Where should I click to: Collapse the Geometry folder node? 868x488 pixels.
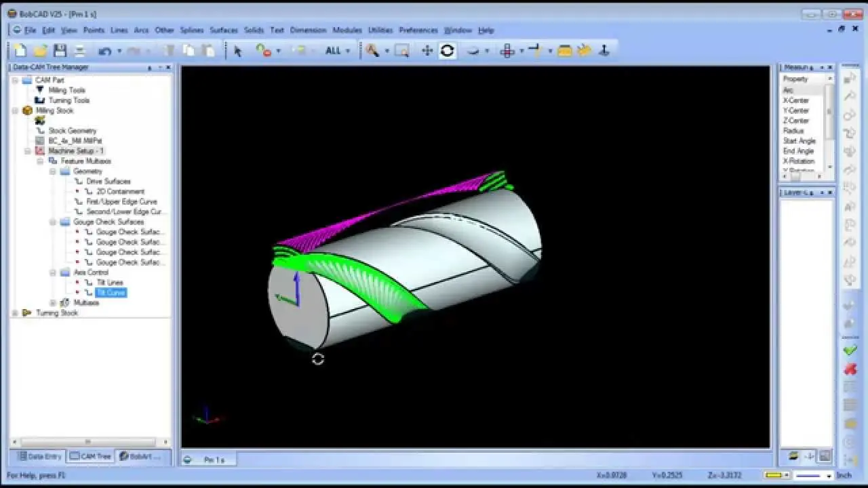point(53,171)
